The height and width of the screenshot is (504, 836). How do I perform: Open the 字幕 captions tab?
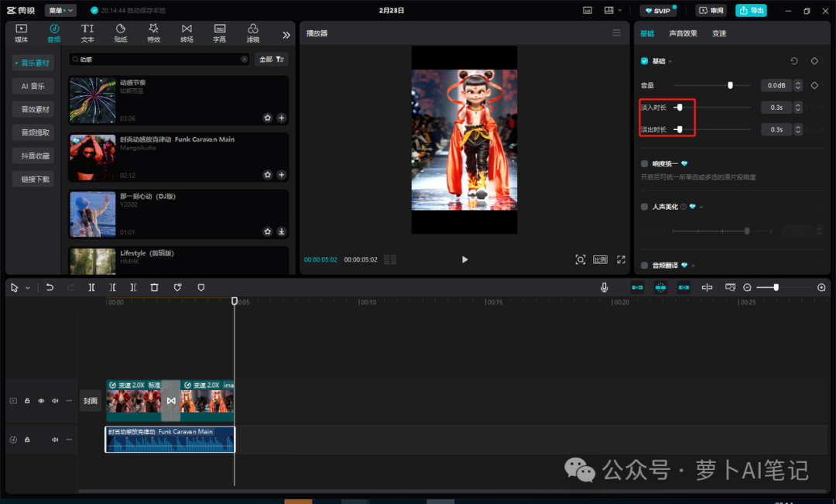click(220, 33)
